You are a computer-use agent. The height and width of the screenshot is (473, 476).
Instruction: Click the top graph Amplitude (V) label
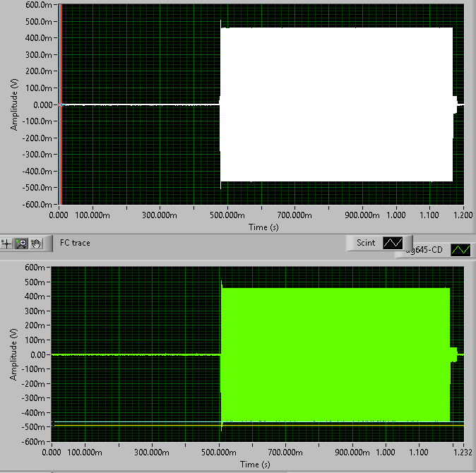(x=14, y=104)
